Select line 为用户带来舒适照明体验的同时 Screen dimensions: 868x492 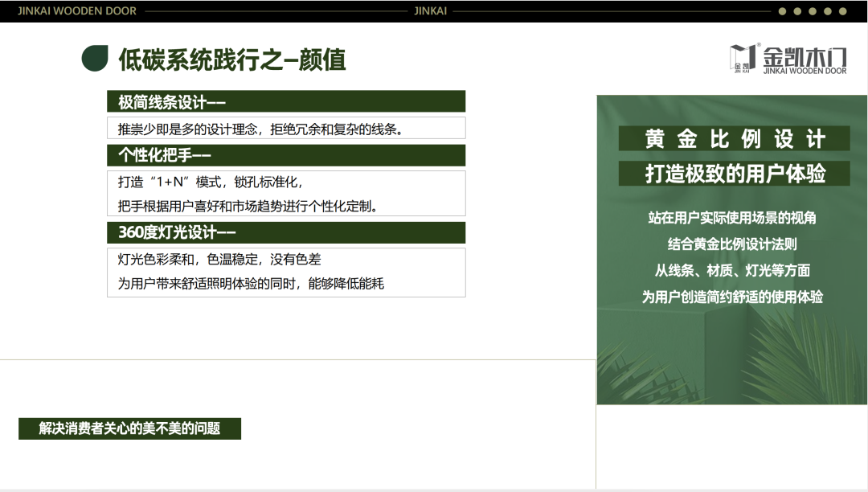click(x=206, y=284)
